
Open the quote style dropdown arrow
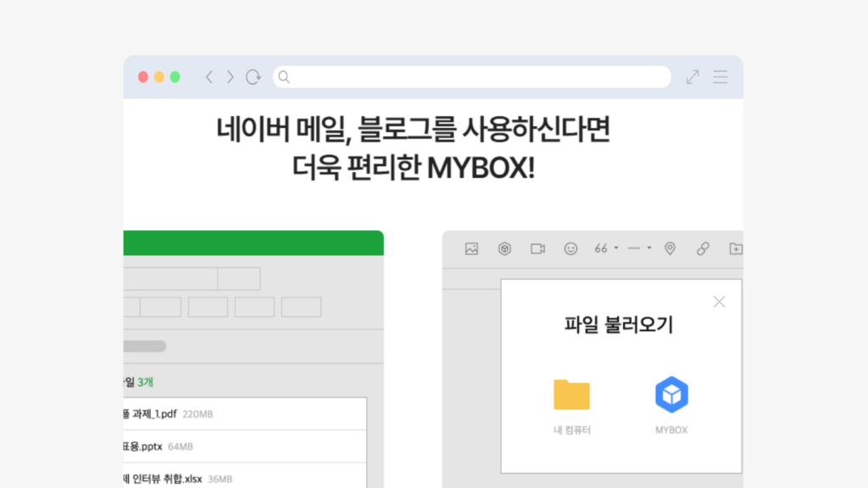(x=615, y=247)
